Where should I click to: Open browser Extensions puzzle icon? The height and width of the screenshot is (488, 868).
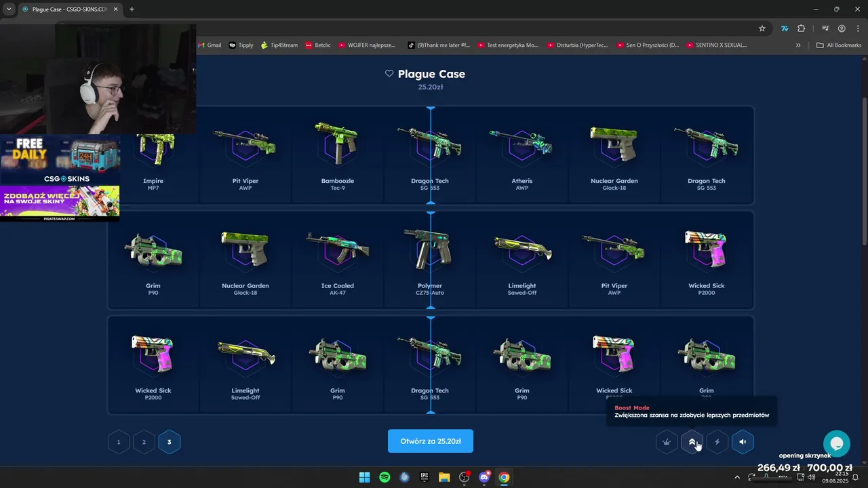tap(802, 28)
